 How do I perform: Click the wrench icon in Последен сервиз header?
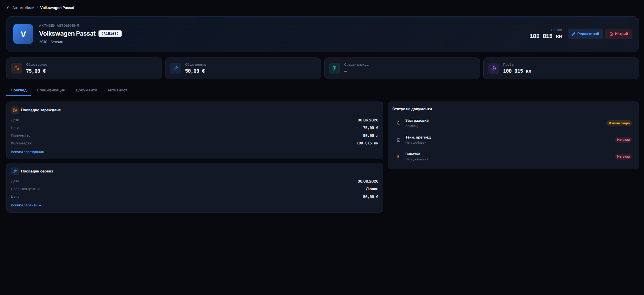click(x=15, y=171)
